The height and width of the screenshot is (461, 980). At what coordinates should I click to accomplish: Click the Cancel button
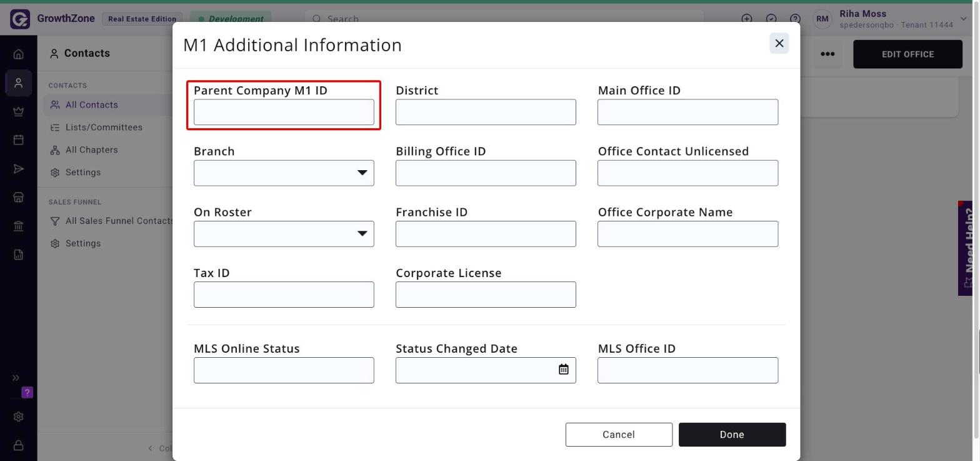[x=619, y=435]
